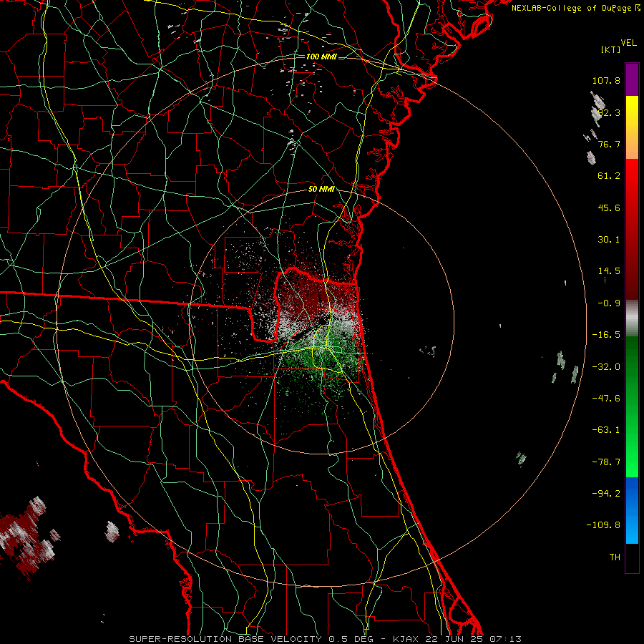Click the -63.1 legend value
Viewport: 644px width, 644px height.
606,430
